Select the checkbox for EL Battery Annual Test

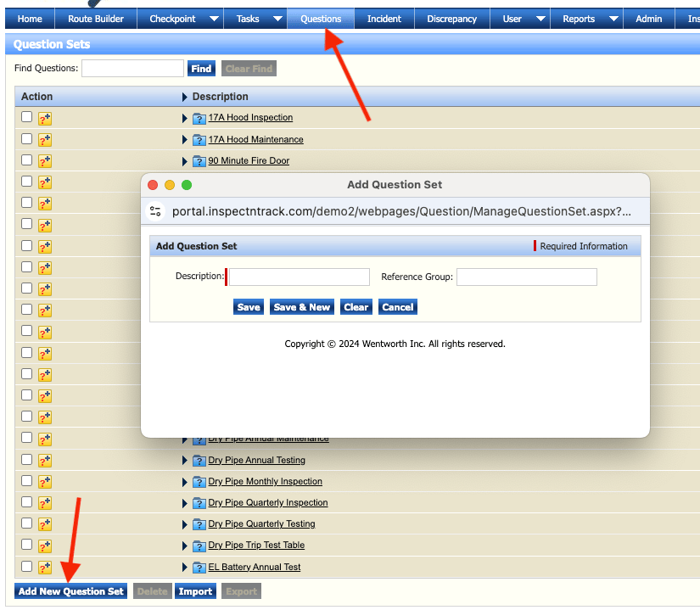pos(27,567)
